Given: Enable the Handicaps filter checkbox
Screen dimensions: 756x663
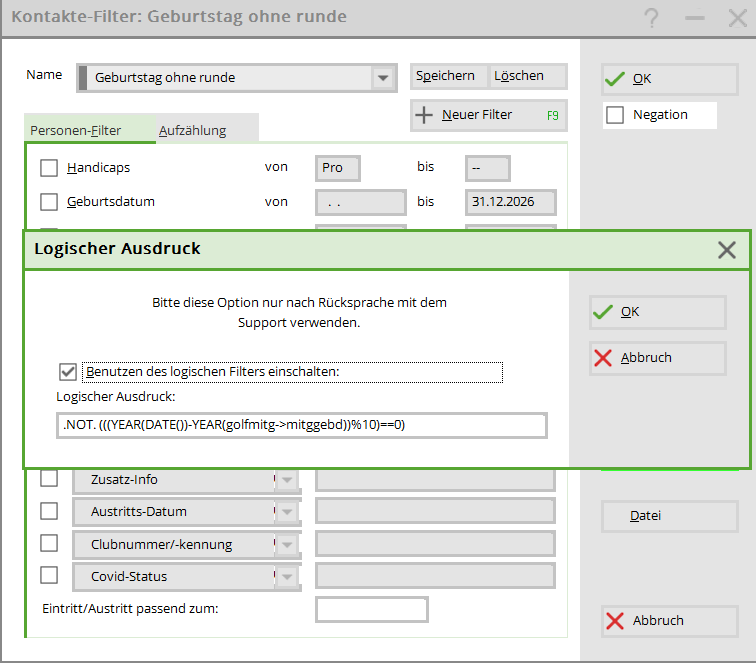Looking at the screenshot, I should 49,168.
